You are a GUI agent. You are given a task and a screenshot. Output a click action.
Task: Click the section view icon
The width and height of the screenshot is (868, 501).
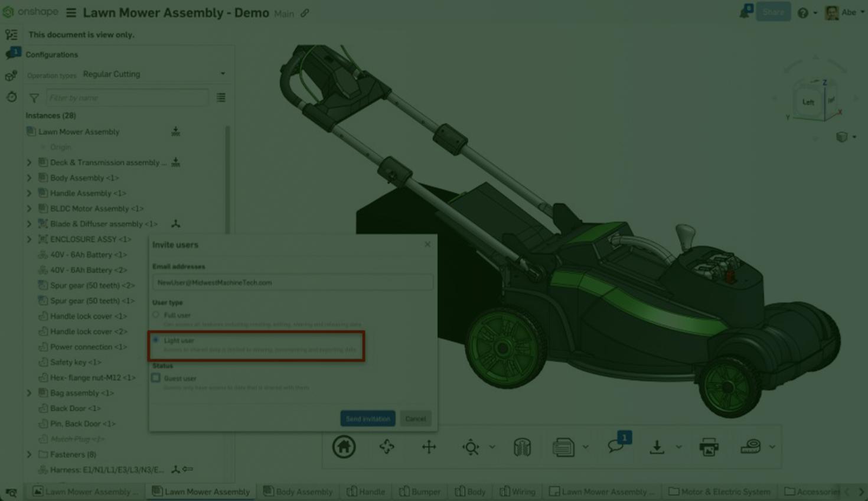[x=522, y=447]
